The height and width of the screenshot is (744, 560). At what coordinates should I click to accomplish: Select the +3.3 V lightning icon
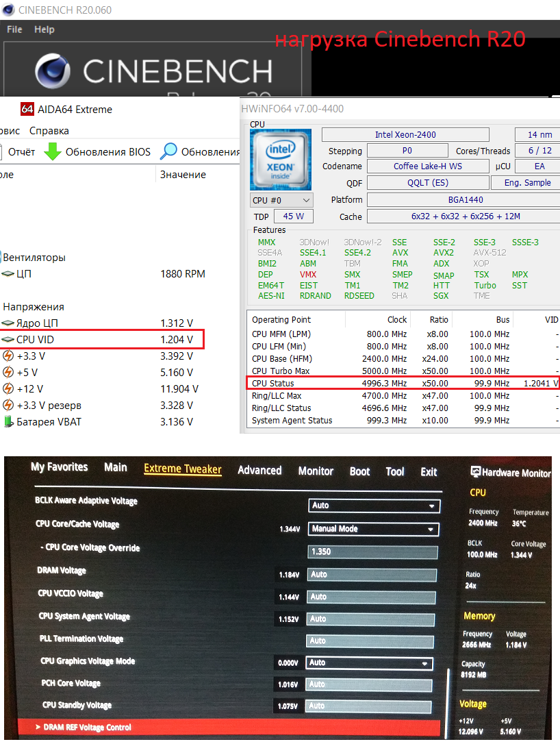[8, 356]
